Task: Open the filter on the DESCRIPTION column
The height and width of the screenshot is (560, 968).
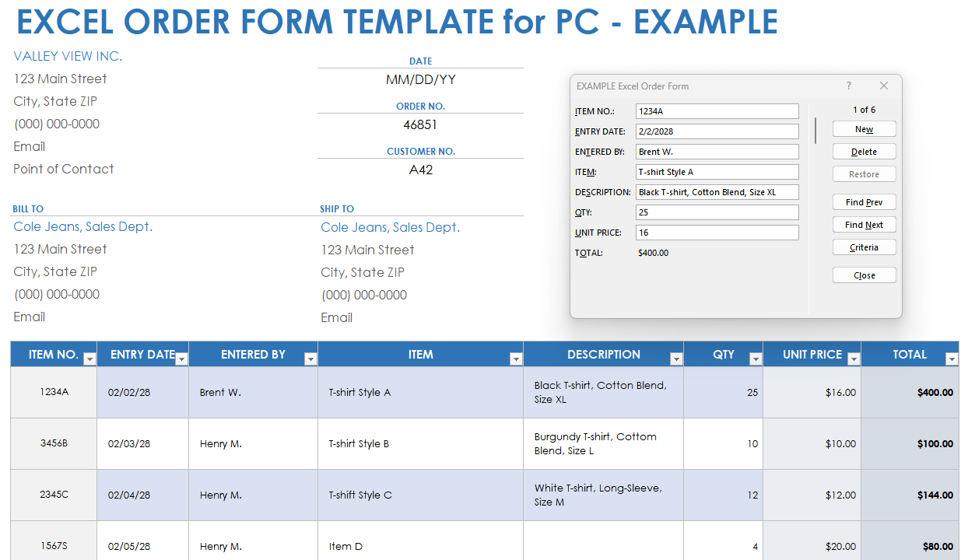Action: [x=675, y=359]
